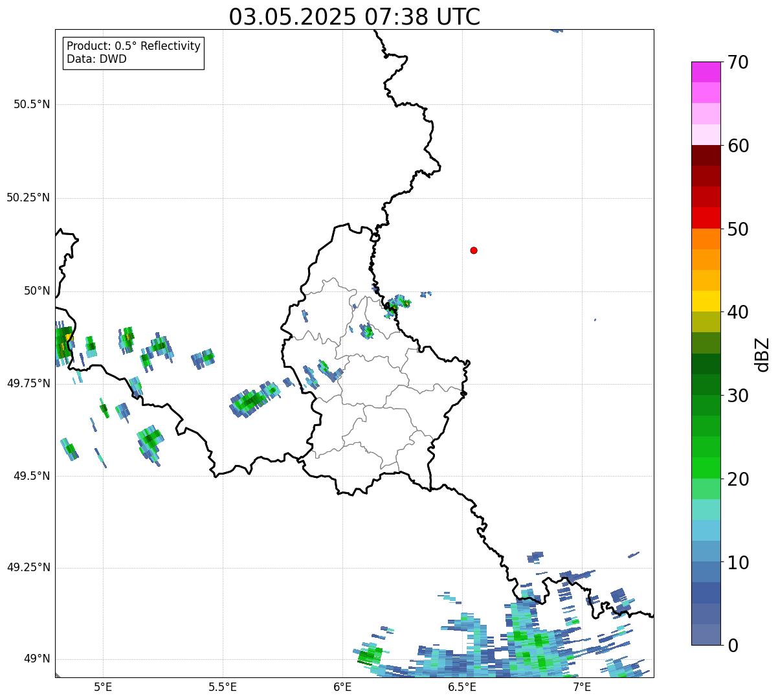778x700 pixels.
Task: Select the 49°N latitude label
Action: point(38,659)
